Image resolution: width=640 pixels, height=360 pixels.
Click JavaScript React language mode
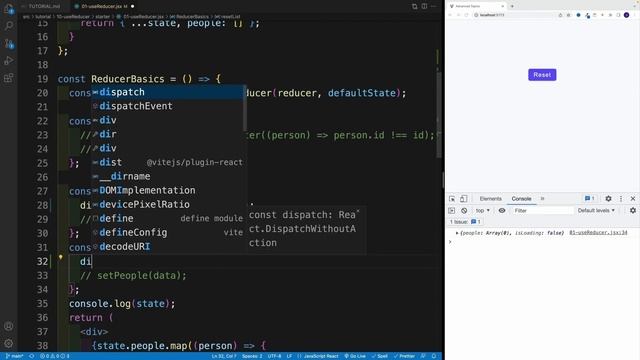[x=321, y=356]
